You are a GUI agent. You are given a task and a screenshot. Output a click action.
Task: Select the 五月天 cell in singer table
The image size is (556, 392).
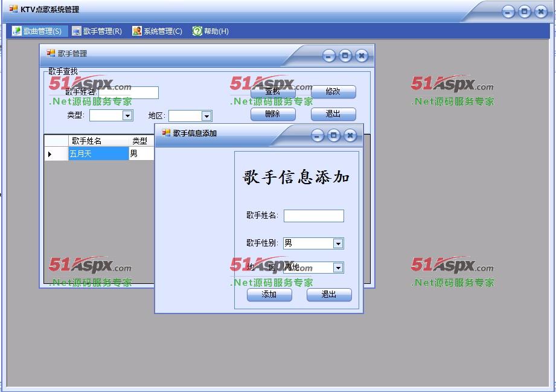[98, 153]
